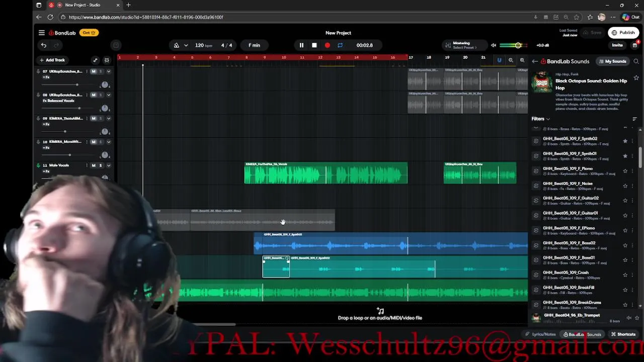Favorite the Golden Hip Hop pack
The image size is (644, 362).
tap(636, 78)
